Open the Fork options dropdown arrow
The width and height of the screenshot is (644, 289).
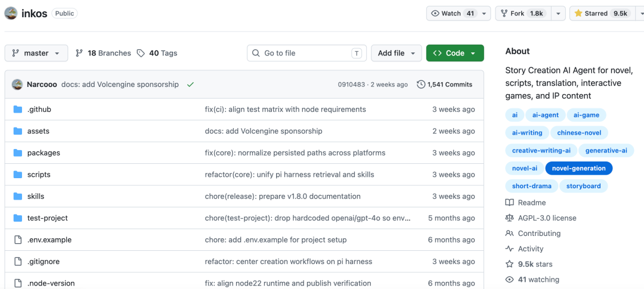pos(558,14)
